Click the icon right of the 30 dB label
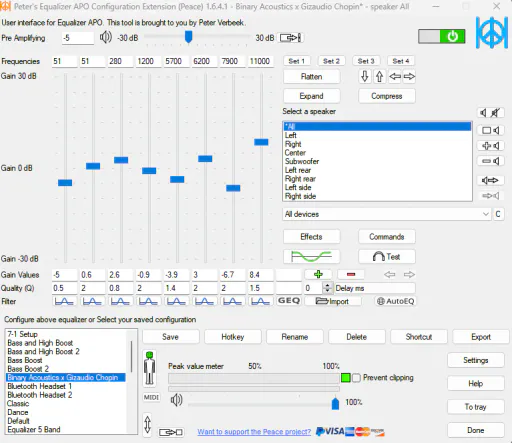The height and width of the screenshot is (443, 512). (290, 38)
